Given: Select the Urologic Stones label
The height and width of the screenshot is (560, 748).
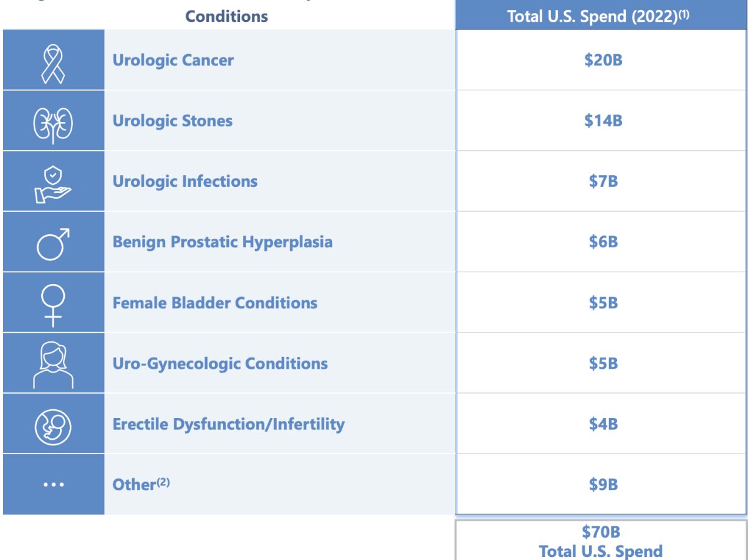Looking at the screenshot, I should tap(173, 121).
